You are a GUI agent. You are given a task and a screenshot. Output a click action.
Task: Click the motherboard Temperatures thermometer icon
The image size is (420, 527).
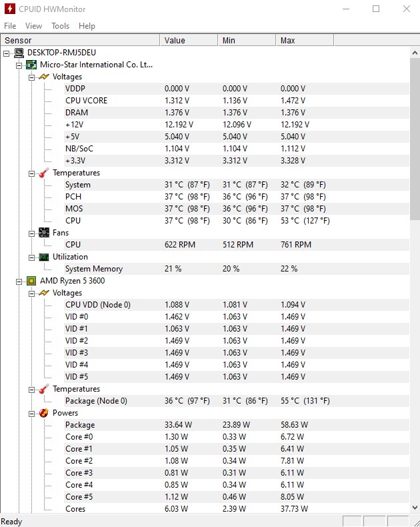[44, 173]
